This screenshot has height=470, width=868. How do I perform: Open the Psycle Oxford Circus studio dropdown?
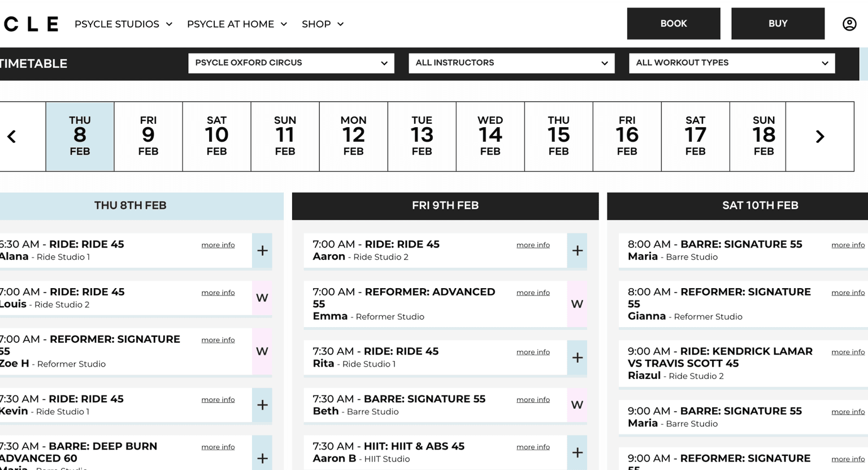pyautogui.click(x=291, y=63)
